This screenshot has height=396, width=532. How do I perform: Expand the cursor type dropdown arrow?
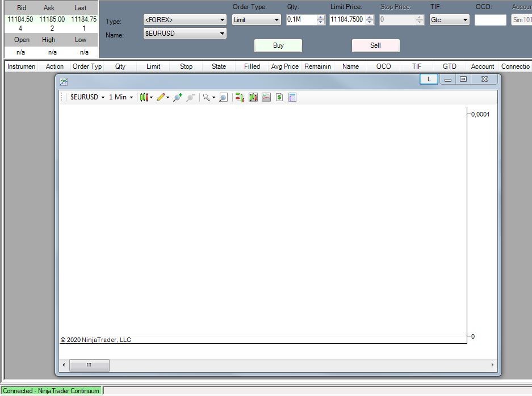point(213,98)
